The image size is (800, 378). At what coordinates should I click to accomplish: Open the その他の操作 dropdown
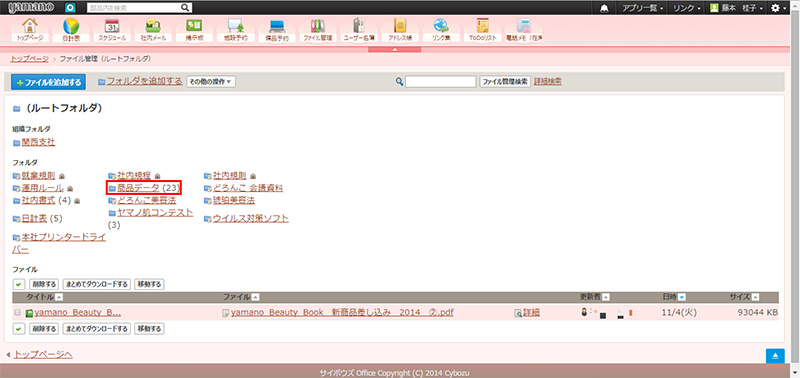point(211,82)
